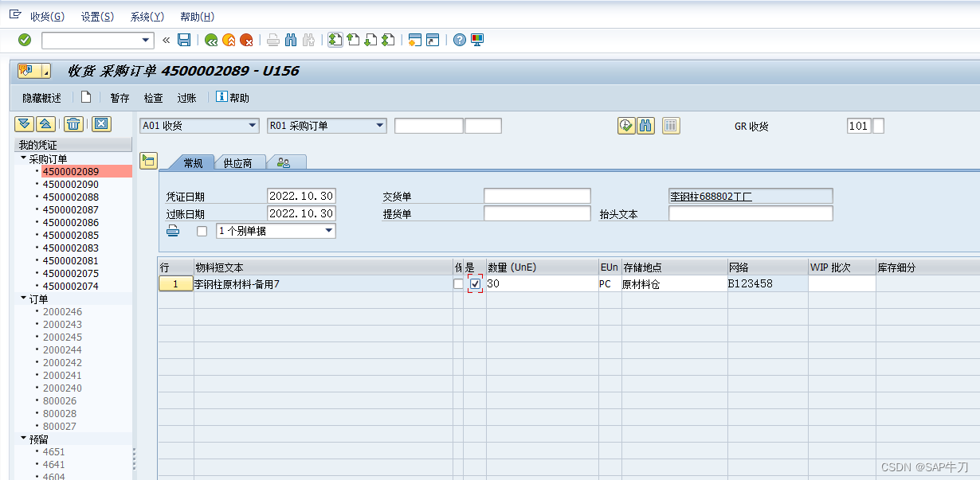Viewport: 980px width, 480px height.
Task: Click the 交货单 input field
Action: (x=537, y=196)
